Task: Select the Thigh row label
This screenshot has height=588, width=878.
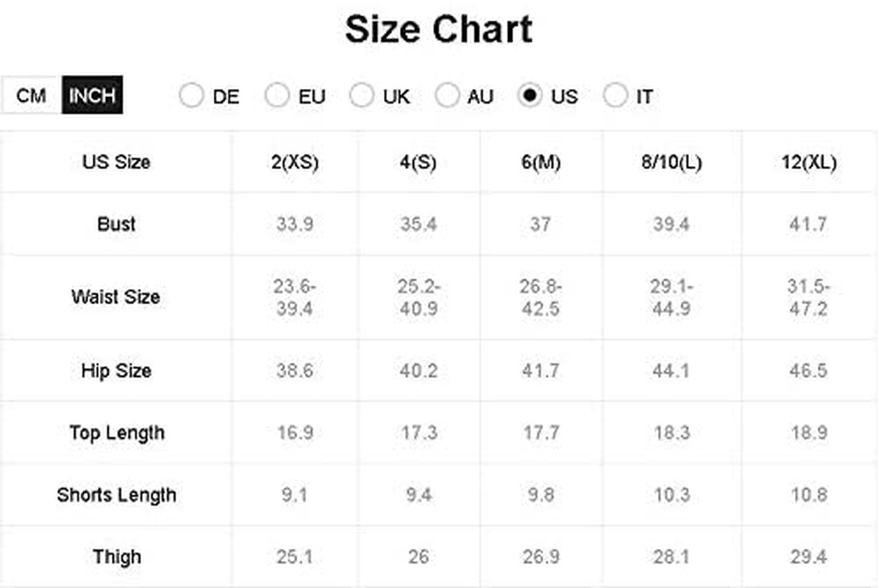Action: 117,556
